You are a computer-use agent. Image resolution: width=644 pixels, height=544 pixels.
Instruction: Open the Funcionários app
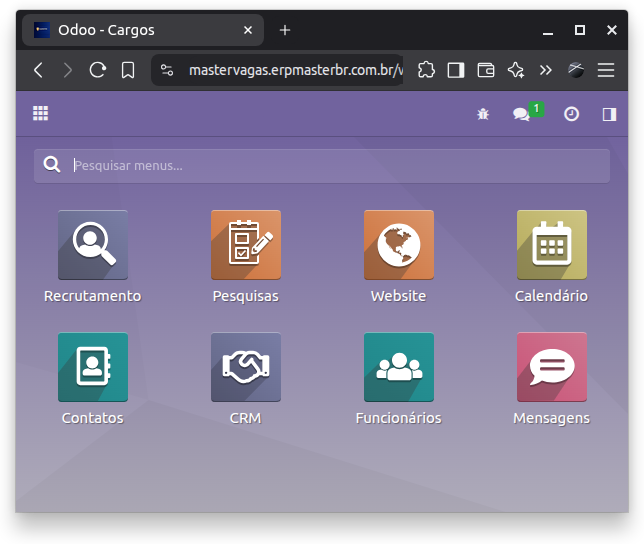[398, 367]
